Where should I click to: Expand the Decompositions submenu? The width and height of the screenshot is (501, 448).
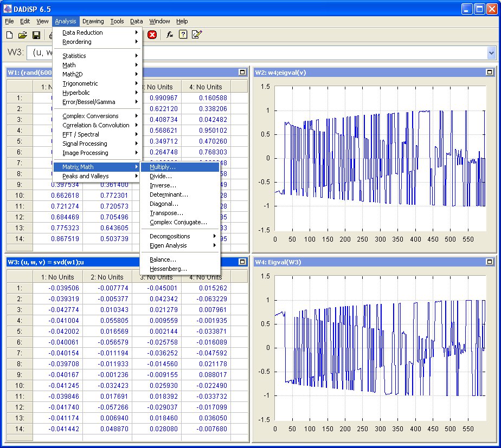[180, 236]
